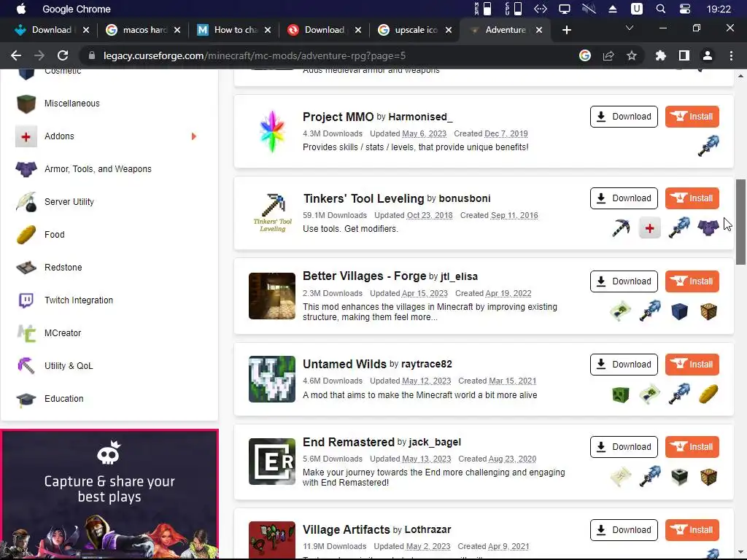Click blue cube icon on Better Villages
The width and height of the screenshot is (747, 560).
(x=679, y=311)
